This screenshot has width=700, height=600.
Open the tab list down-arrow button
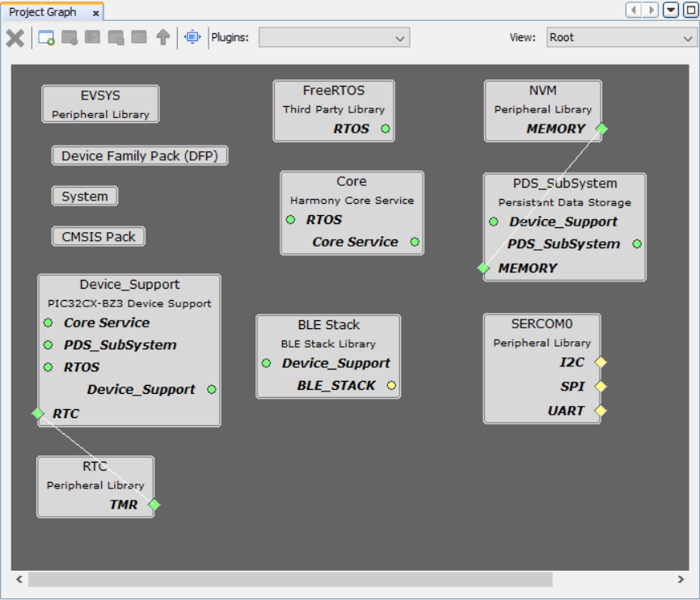click(x=671, y=11)
